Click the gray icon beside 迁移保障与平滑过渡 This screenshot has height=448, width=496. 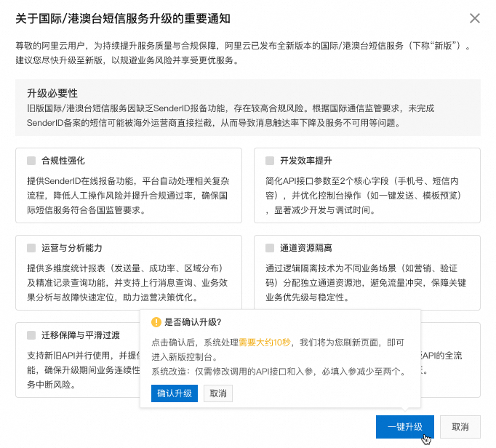click(31, 335)
